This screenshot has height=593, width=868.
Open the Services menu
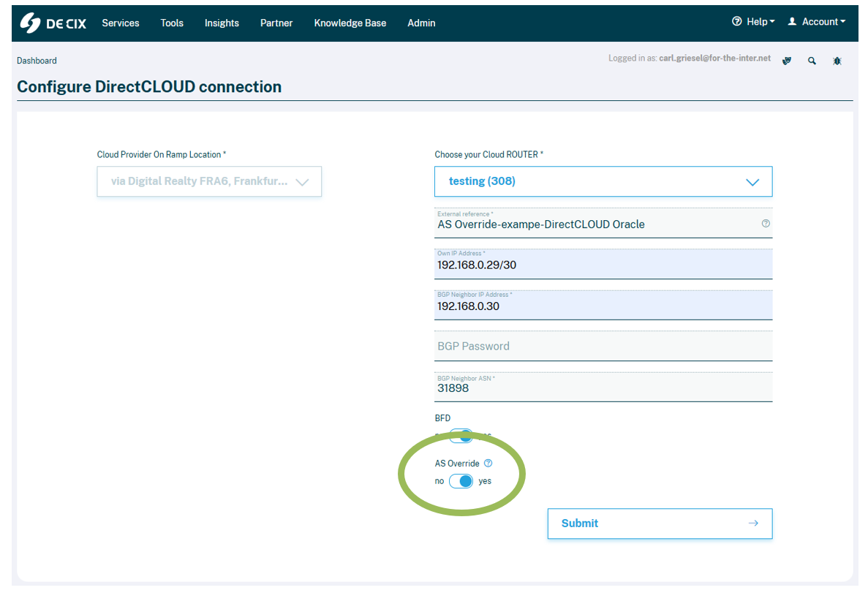(x=121, y=23)
